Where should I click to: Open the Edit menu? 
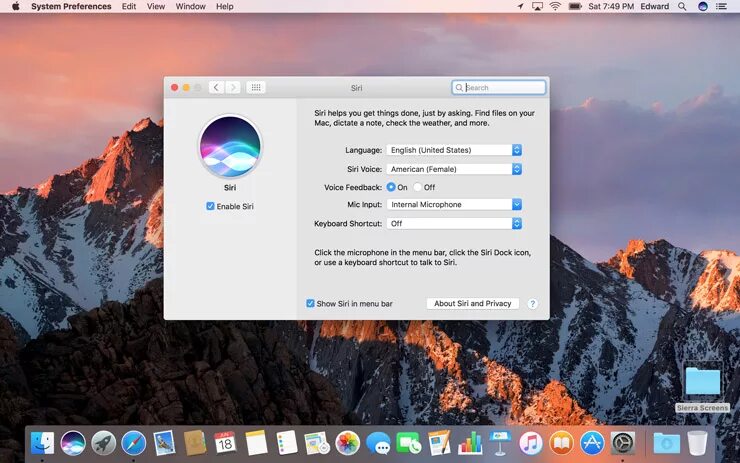(x=129, y=7)
